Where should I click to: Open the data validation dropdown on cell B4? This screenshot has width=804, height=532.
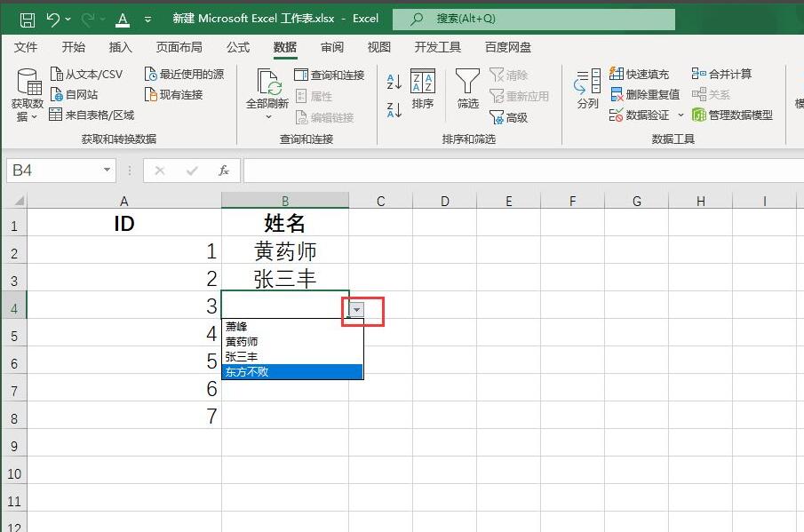[355, 310]
